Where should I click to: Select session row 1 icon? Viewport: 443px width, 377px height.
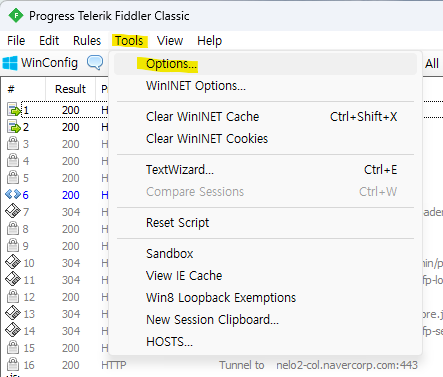pos(13,110)
